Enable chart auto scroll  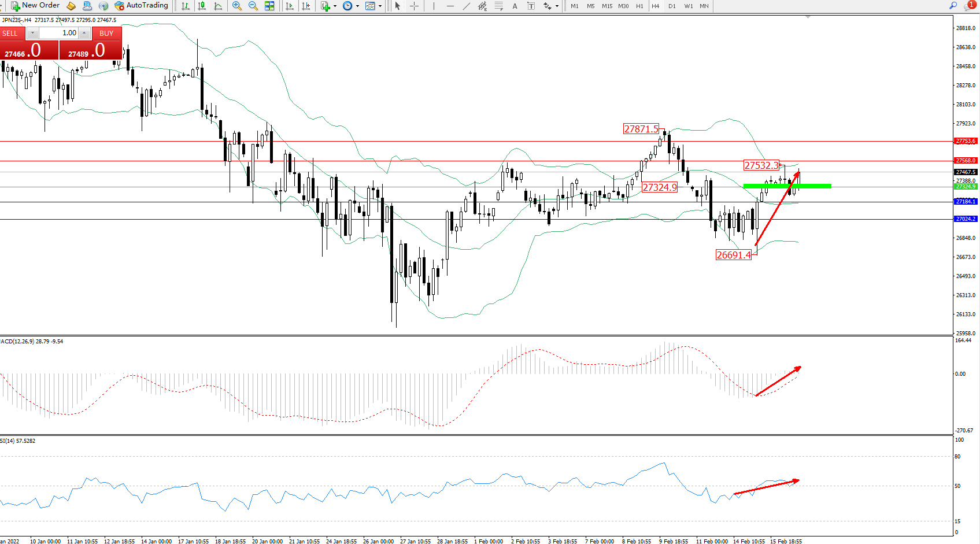coord(290,6)
